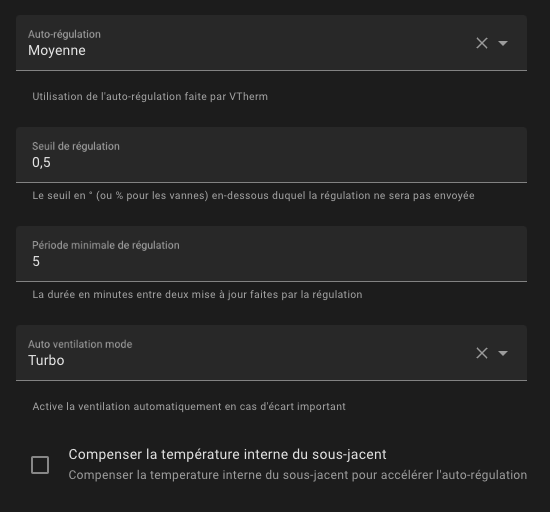
Task: Expand the Auto ventilation mode dropdown arrow
Action: click(503, 353)
